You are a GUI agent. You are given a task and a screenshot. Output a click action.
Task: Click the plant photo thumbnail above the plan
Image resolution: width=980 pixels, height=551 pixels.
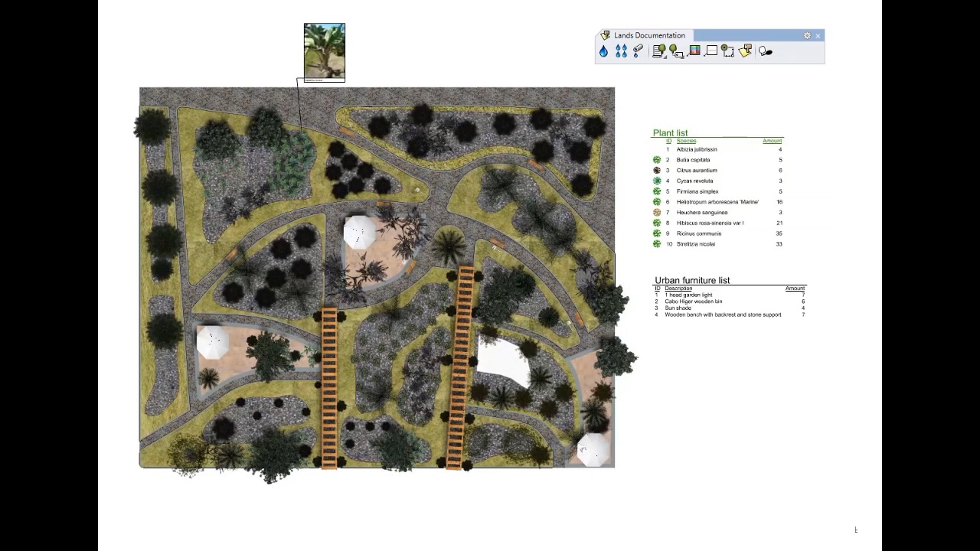coord(325,52)
